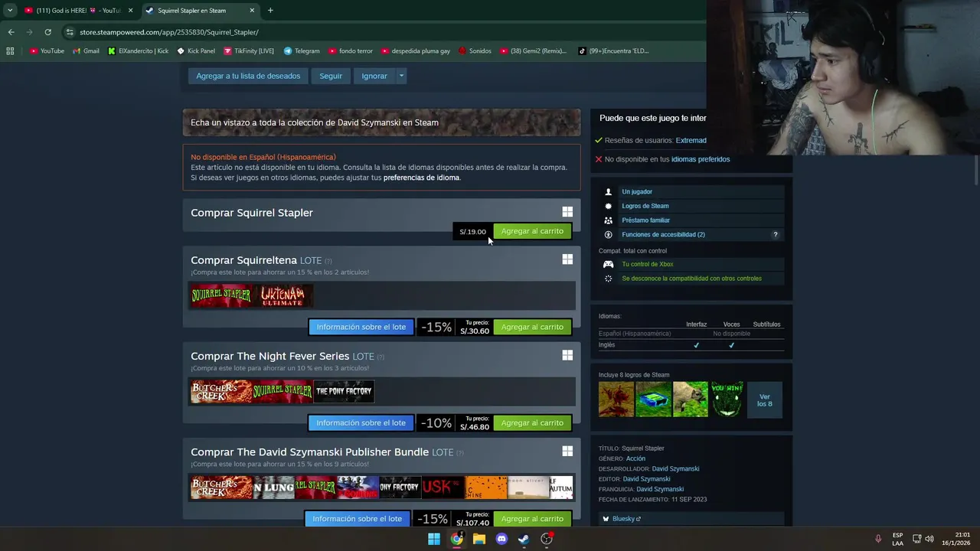Click the Ignorar button
The width and height of the screenshot is (980, 551).
click(x=374, y=76)
